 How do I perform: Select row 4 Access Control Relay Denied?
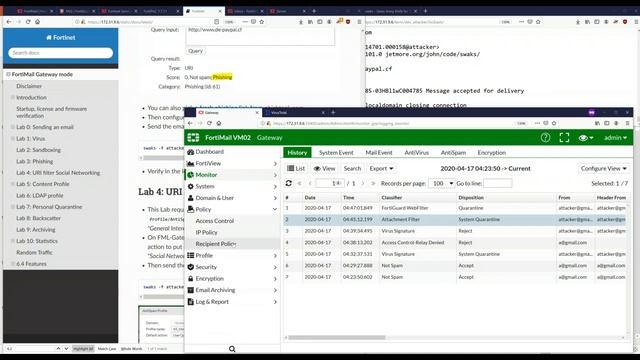[x=455, y=242]
